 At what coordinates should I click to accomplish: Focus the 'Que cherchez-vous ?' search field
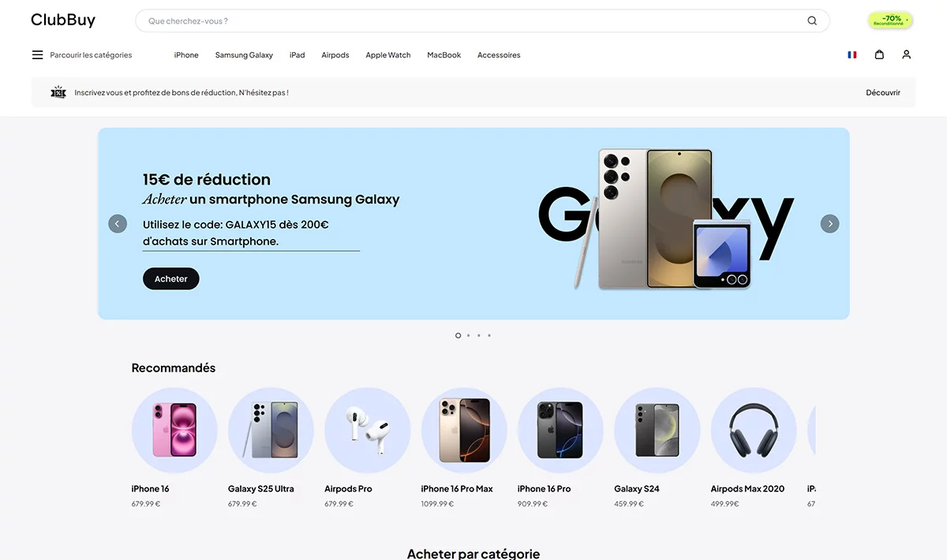[x=473, y=21]
